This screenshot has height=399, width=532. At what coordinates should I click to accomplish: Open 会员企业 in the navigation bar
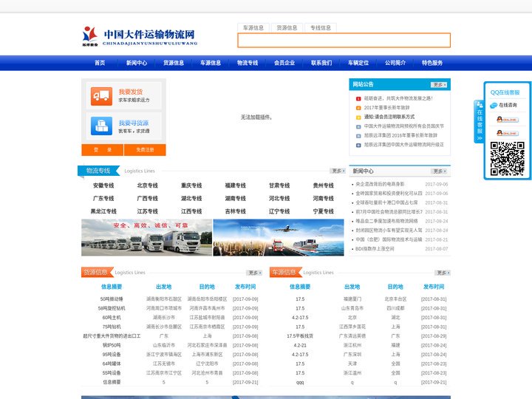[284, 63]
